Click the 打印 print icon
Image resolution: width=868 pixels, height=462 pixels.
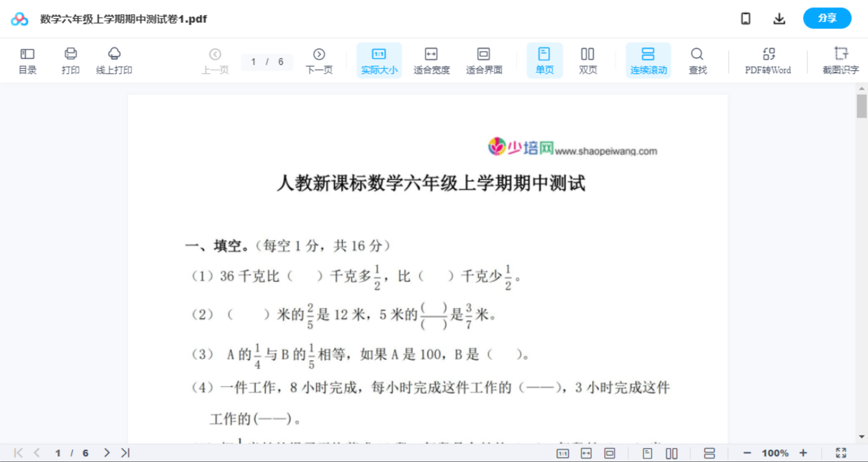point(70,60)
